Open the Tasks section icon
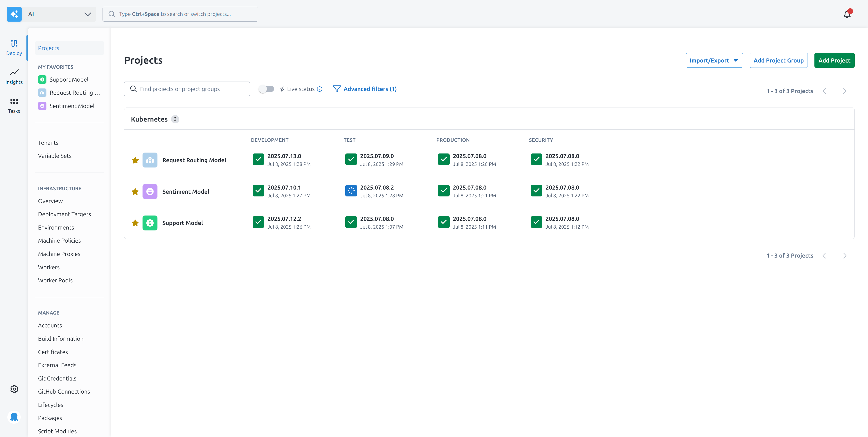This screenshot has width=868, height=437. point(14,101)
